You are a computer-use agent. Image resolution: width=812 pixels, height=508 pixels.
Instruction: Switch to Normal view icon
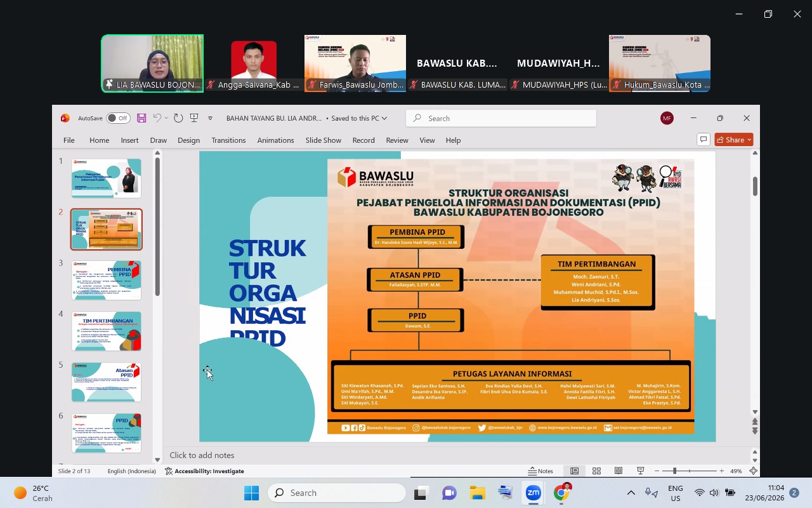click(574, 471)
